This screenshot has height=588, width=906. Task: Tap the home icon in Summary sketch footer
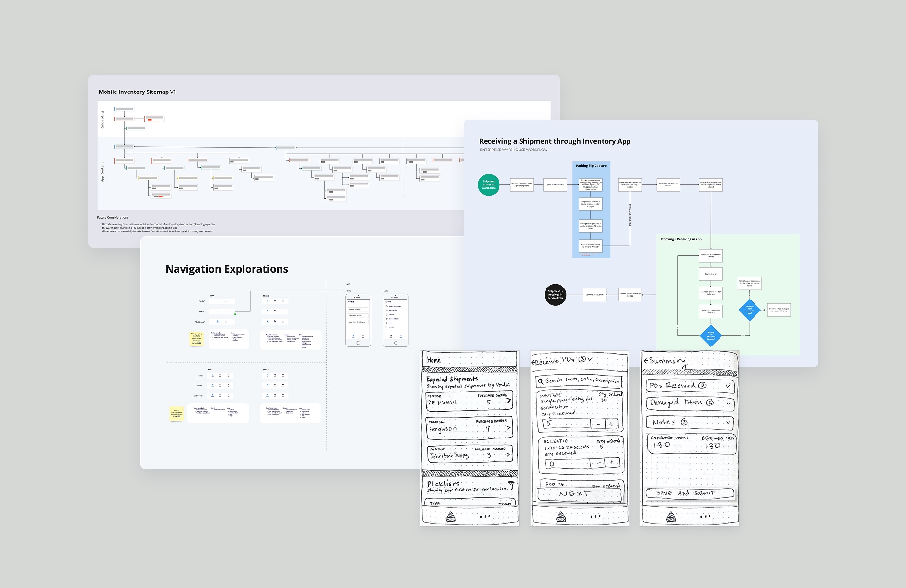tap(671, 517)
